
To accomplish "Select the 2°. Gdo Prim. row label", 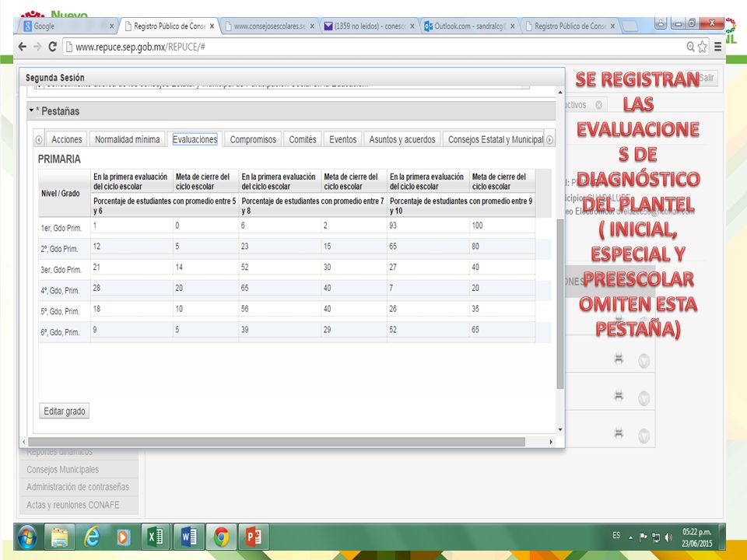I will point(60,249).
